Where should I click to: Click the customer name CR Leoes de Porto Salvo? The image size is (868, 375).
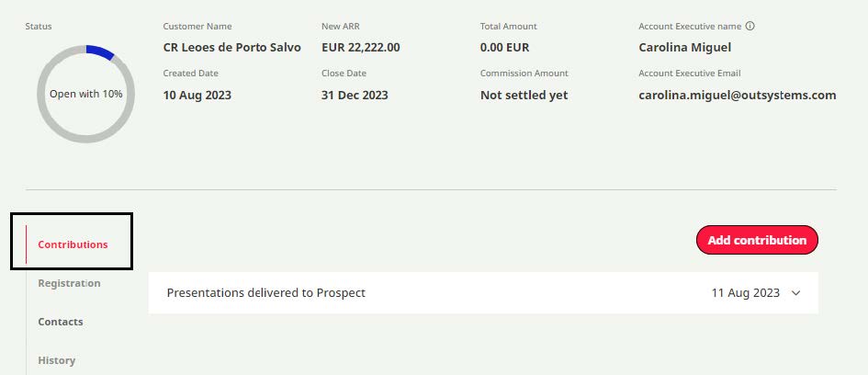pos(231,47)
